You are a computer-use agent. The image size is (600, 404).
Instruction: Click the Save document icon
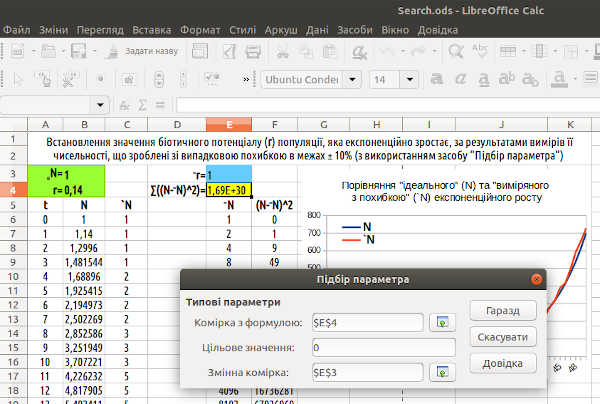click(79, 51)
